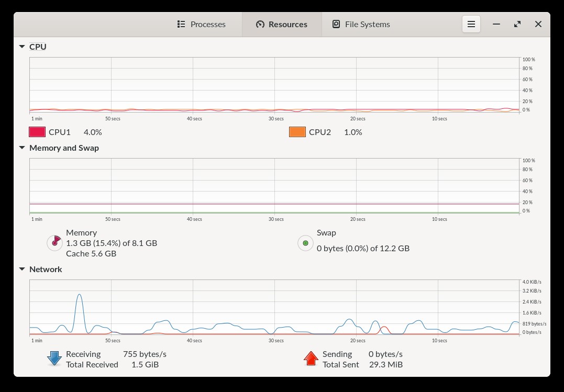Click '1.3 GB (15.4%) of 8.1 GB' text

[112, 243]
